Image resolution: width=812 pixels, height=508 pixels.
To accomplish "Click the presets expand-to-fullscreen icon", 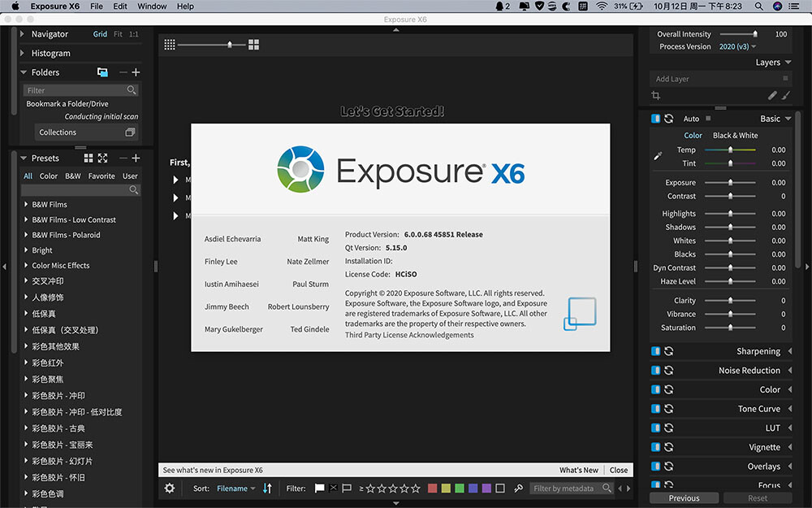I will [102, 158].
